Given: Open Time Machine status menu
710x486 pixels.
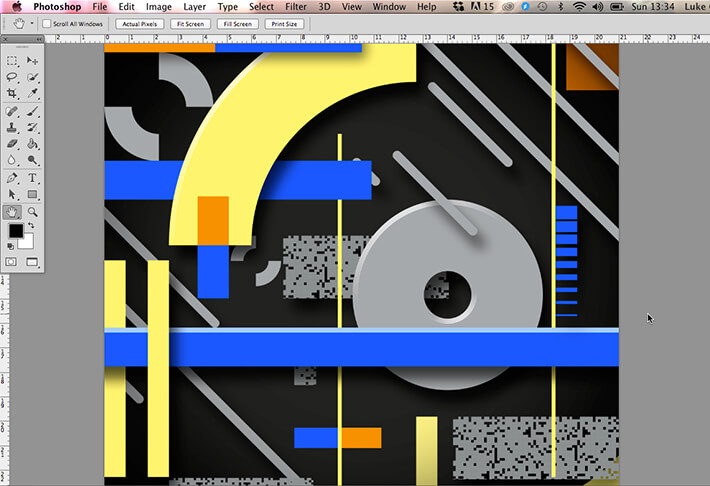Looking at the screenshot, I should point(542,6).
